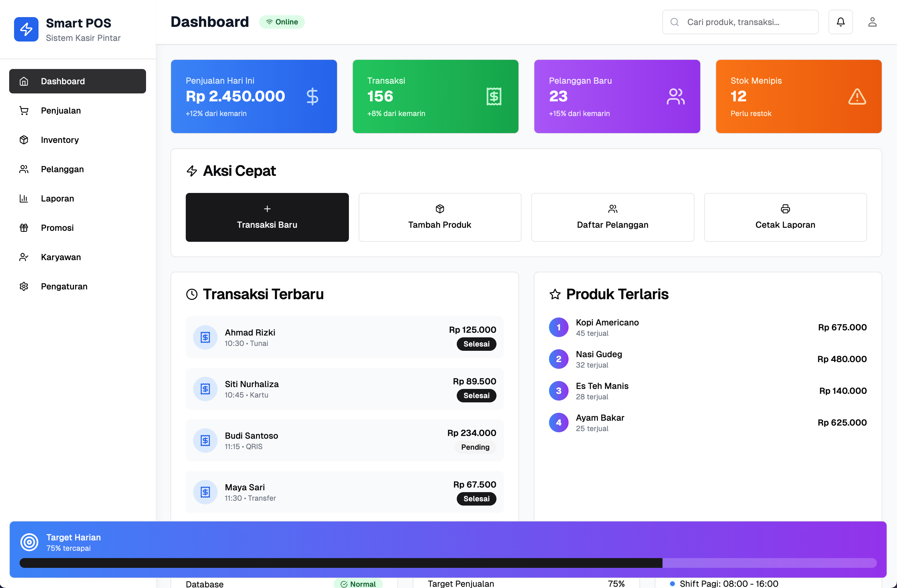Image resolution: width=897 pixels, height=588 pixels.
Task: Click rank 1 badge for Kopi Americano
Action: click(x=558, y=327)
